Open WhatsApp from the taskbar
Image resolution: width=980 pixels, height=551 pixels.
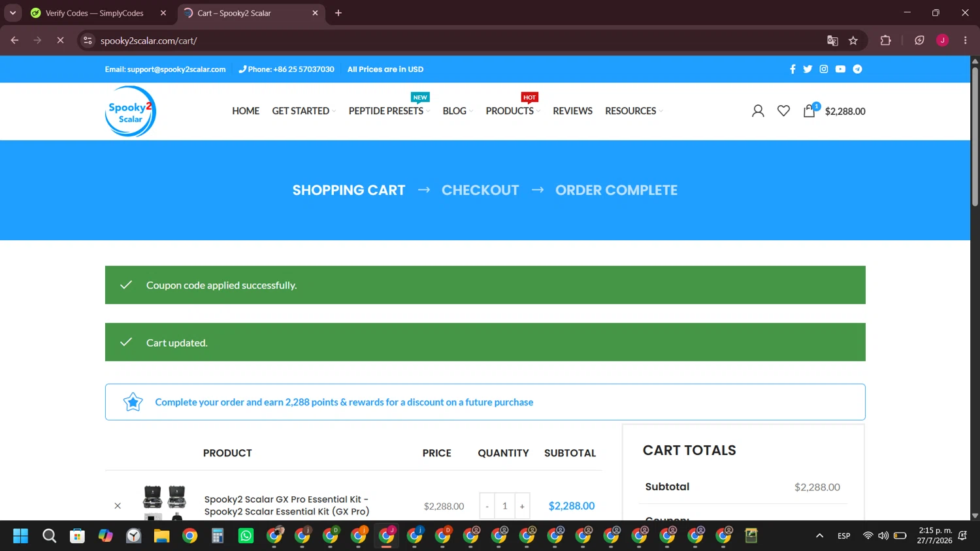[x=246, y=536]
